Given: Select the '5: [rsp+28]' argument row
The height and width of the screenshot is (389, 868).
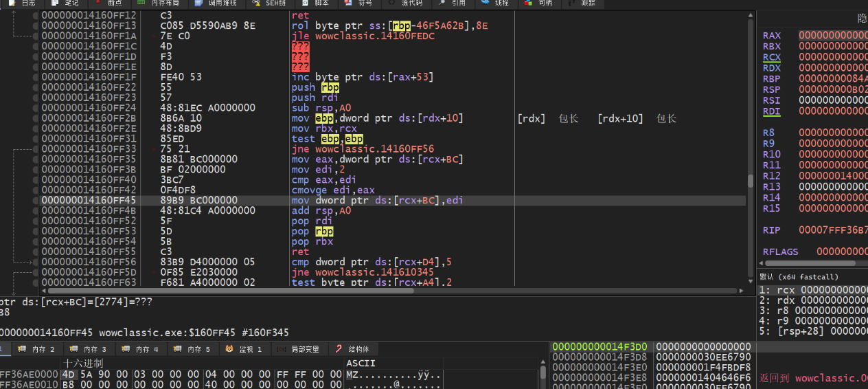Looking at the screenshot, I should [x=813, y=331].
